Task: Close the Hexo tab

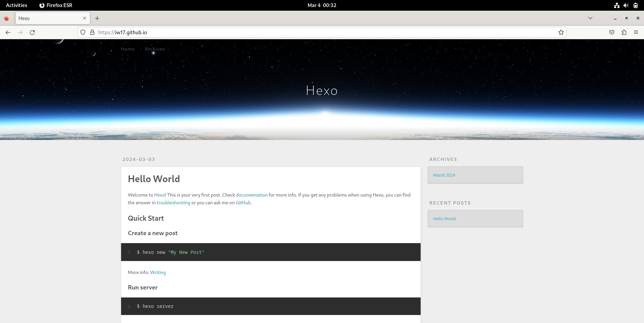Action: coord(85,18)
